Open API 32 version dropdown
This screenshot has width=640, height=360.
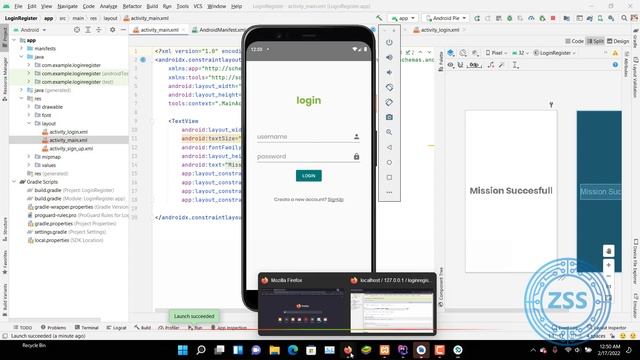click(x=521, y=53)
